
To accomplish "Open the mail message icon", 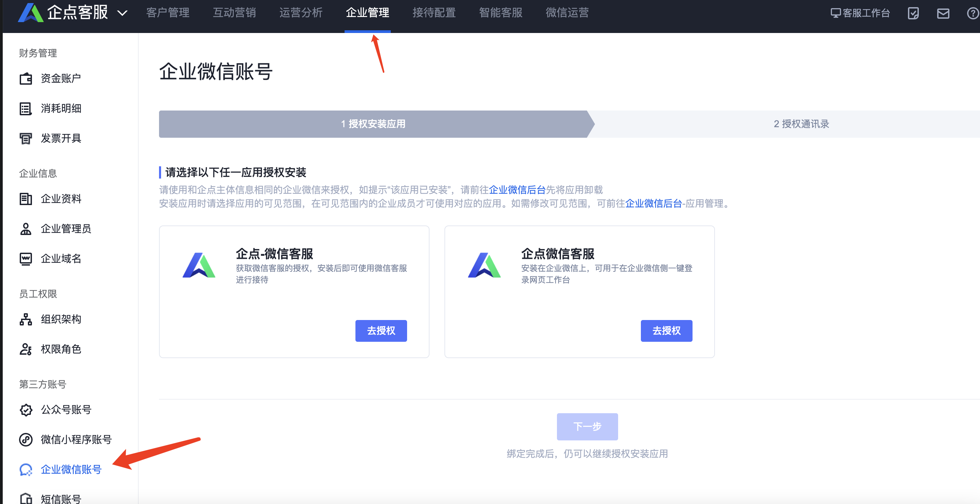I will pos(943,14).
